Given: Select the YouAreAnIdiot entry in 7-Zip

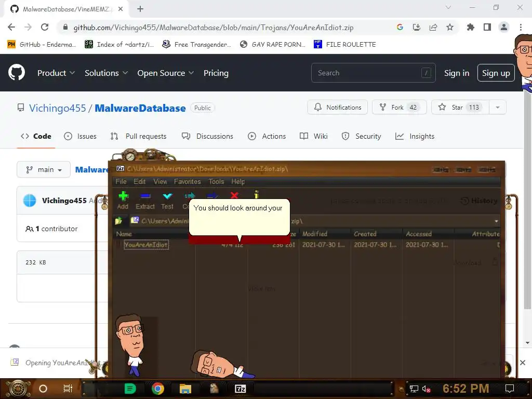Looking at the screenshot, I should (146, 245).
